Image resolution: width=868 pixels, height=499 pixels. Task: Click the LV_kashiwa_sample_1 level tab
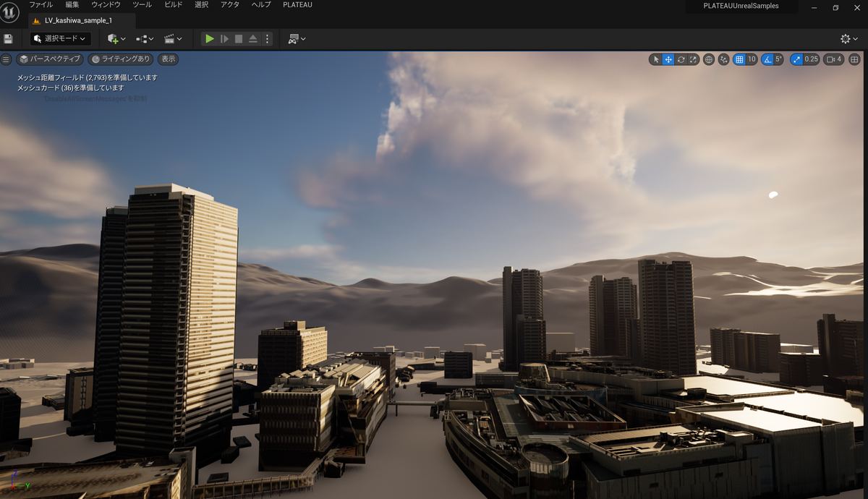pyautogui.click(x=80, y=21)
